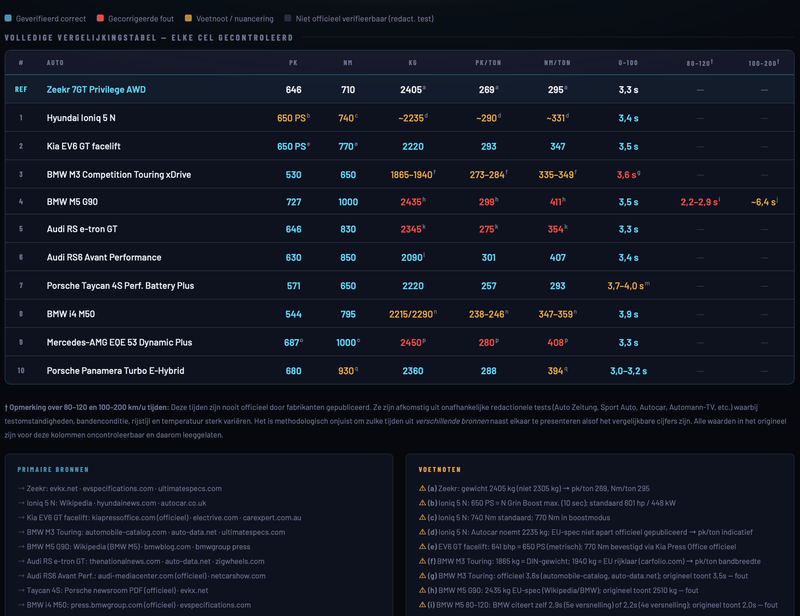
Task: Click the ~2235 weight value for Ioniq 5 N
Action: pyautogui.click(x=413, y=118)
